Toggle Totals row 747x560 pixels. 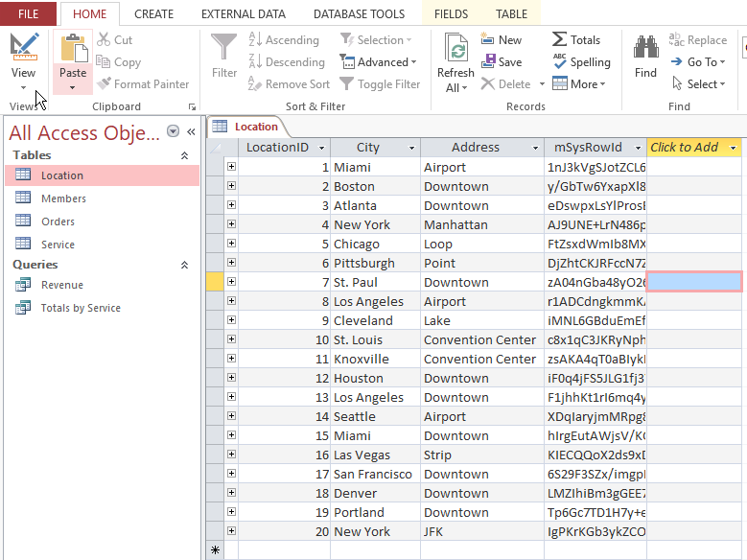576,39
